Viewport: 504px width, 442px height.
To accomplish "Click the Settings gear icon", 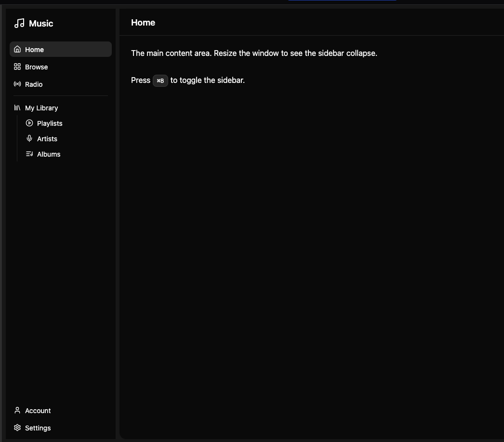I will pyautogui.click(x=17, y=428).
